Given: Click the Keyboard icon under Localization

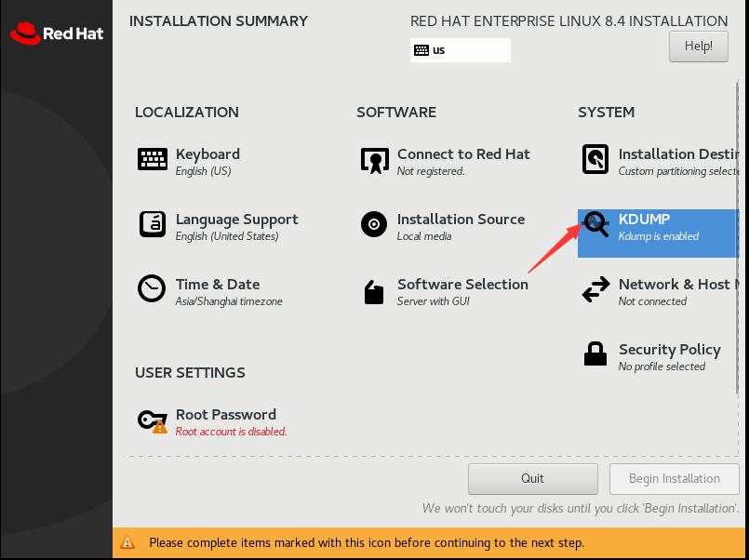Looking at the screenshot, I should pyautogui.click(x=153, y=159).
